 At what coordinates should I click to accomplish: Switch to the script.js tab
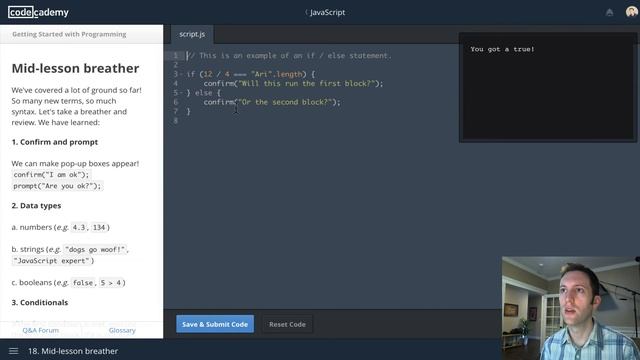pyautogui.click(x=192, y=34)
